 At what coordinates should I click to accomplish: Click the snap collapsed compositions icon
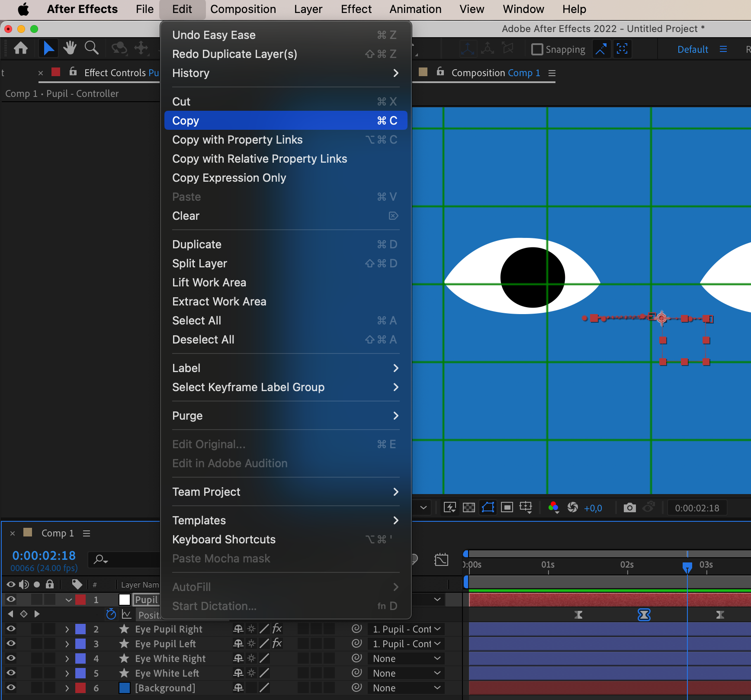pos(622,49)
